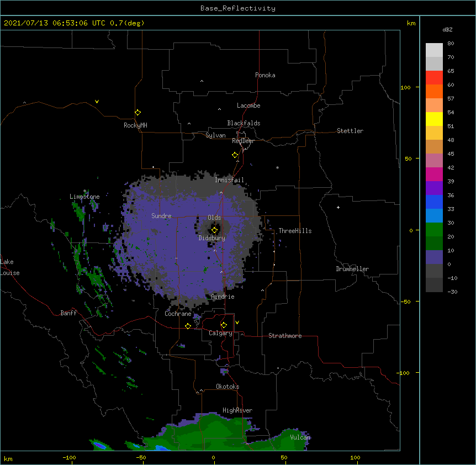Select the Vulcan city label

click(x=300, y=437)
